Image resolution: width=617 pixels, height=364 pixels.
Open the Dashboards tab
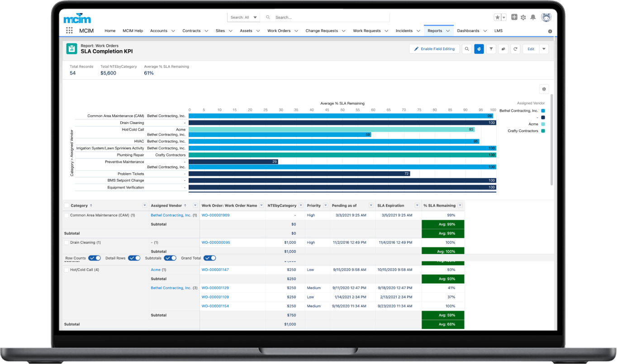point(468,31)
